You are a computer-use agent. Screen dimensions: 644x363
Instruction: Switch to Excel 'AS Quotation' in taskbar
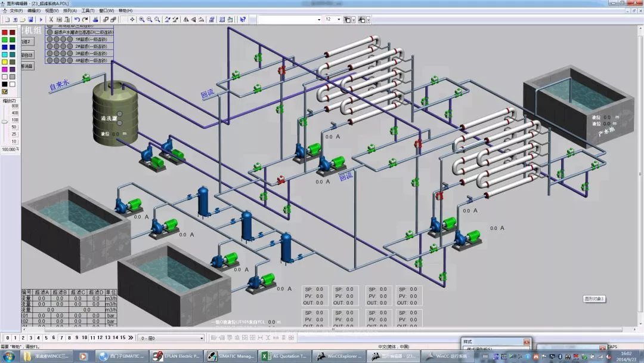click(285, 356)
